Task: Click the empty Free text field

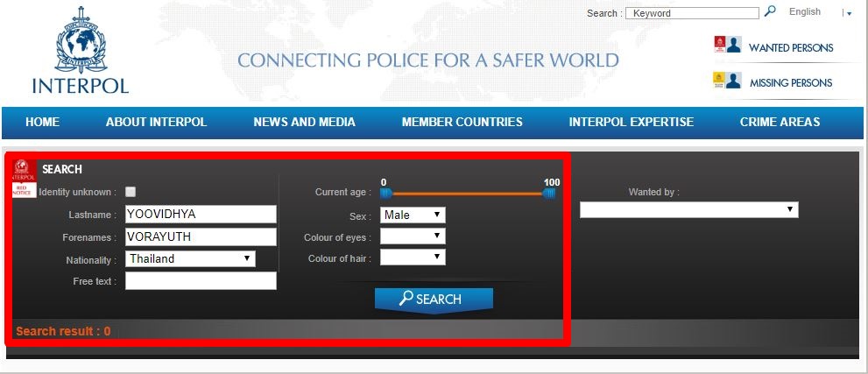Action: [x=201, y=280]
